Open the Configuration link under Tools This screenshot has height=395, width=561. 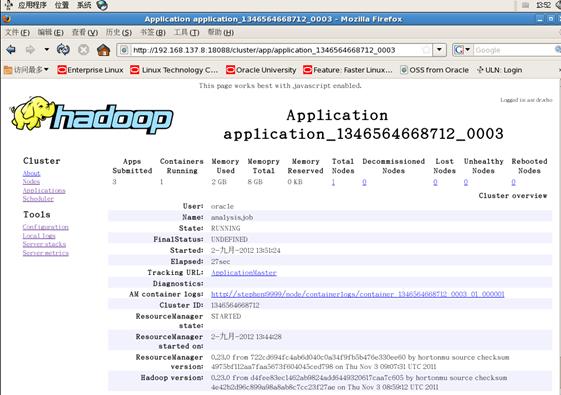(45, 227)
